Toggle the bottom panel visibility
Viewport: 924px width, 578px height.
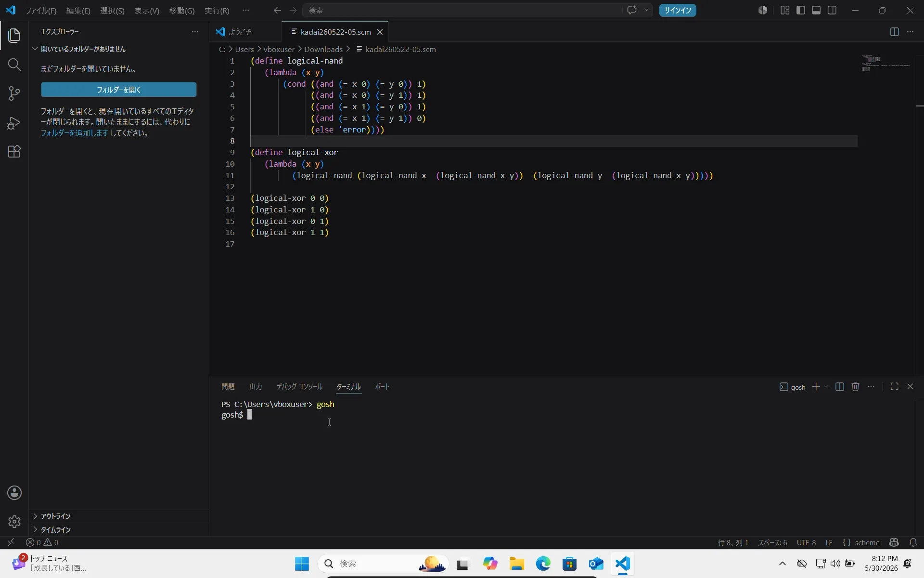[x=816, y=10]
